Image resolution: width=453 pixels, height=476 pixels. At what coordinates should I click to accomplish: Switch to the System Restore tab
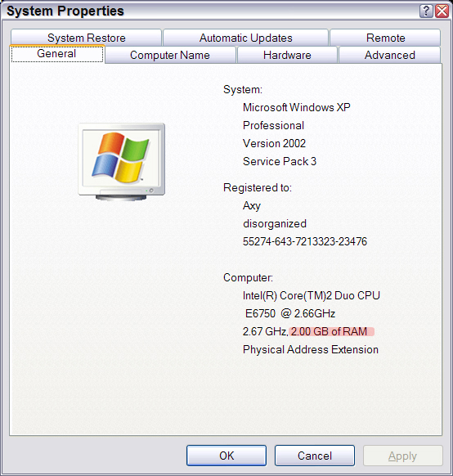(86, 38)
